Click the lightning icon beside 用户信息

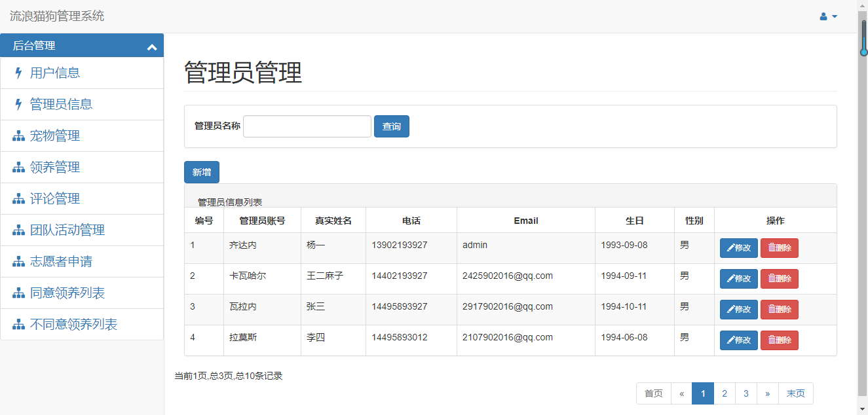[x=18, y=73]
